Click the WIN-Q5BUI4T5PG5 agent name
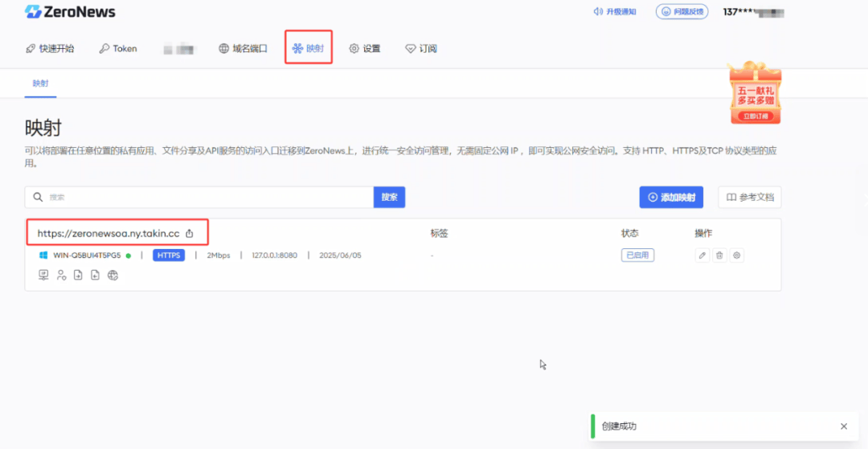 point(87,255)
